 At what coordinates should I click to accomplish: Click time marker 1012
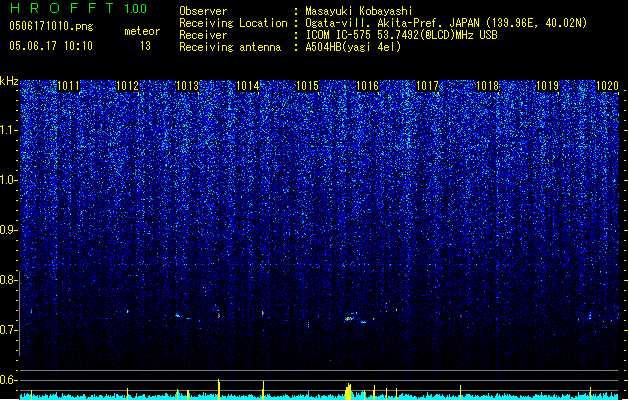[128, 86]
